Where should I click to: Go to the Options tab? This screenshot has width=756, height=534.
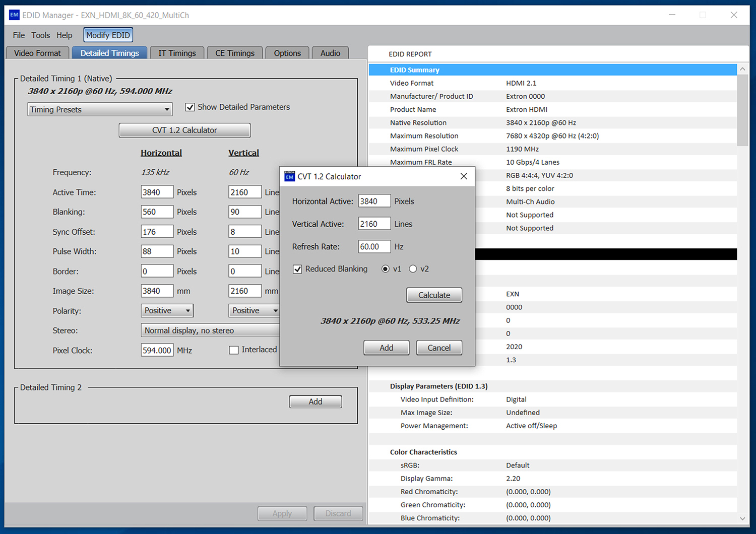[287, 53]
